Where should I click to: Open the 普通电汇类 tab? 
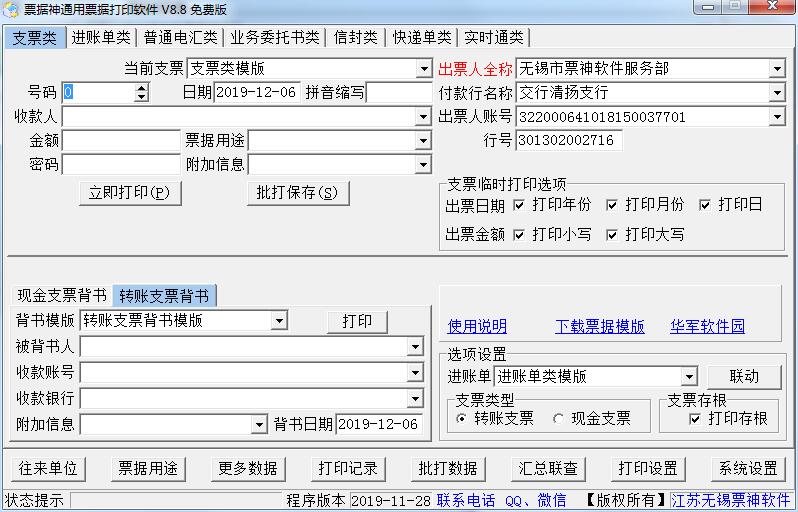pos(180,38)
